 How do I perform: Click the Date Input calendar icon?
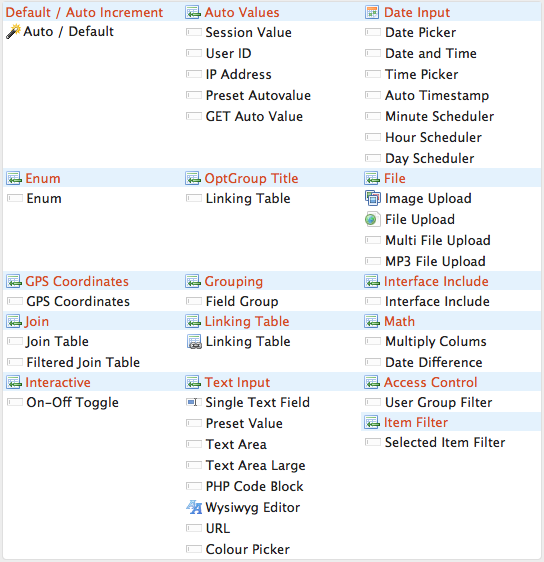pos(372,13)
